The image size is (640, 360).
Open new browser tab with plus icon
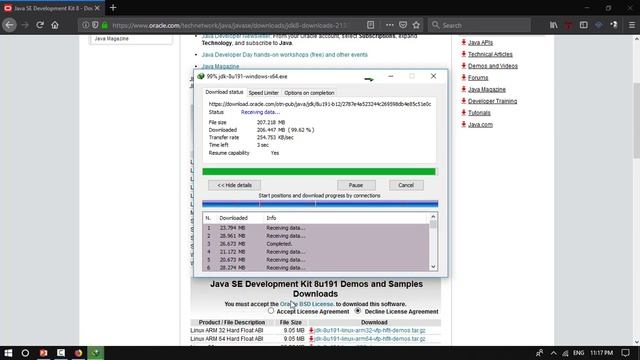point(113,7)
